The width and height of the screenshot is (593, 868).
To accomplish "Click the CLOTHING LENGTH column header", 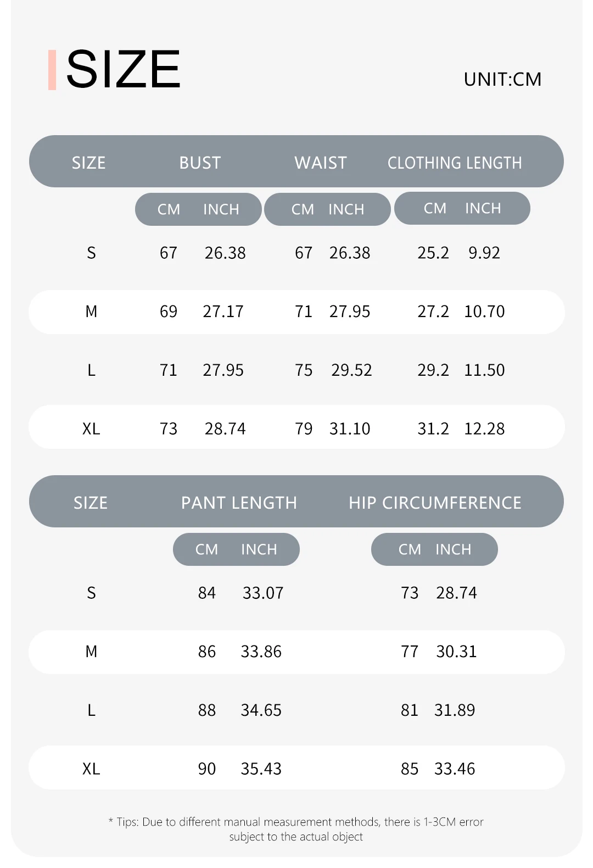I will [455, 163].
